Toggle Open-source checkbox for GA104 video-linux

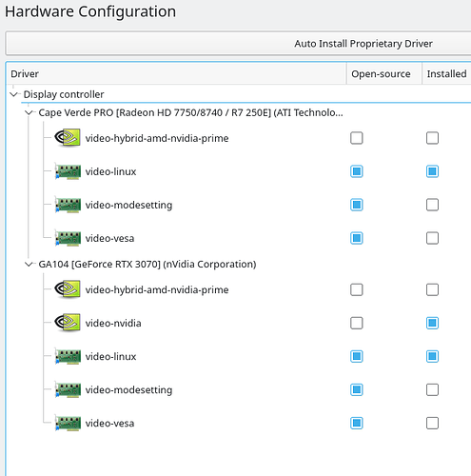click(x=357, y=356)
